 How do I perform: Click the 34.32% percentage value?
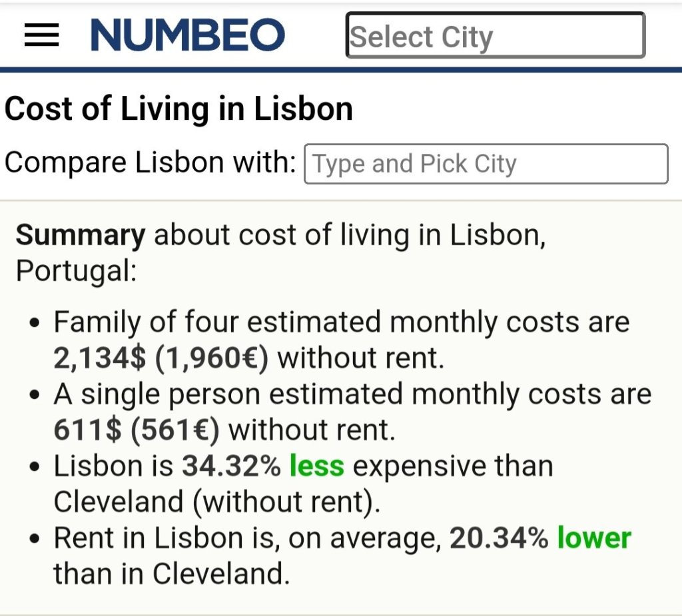point(231,466)
